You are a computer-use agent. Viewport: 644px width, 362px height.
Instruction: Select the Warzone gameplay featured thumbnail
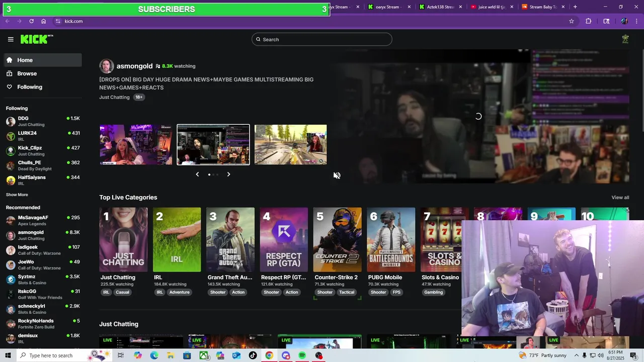(291, 145)
